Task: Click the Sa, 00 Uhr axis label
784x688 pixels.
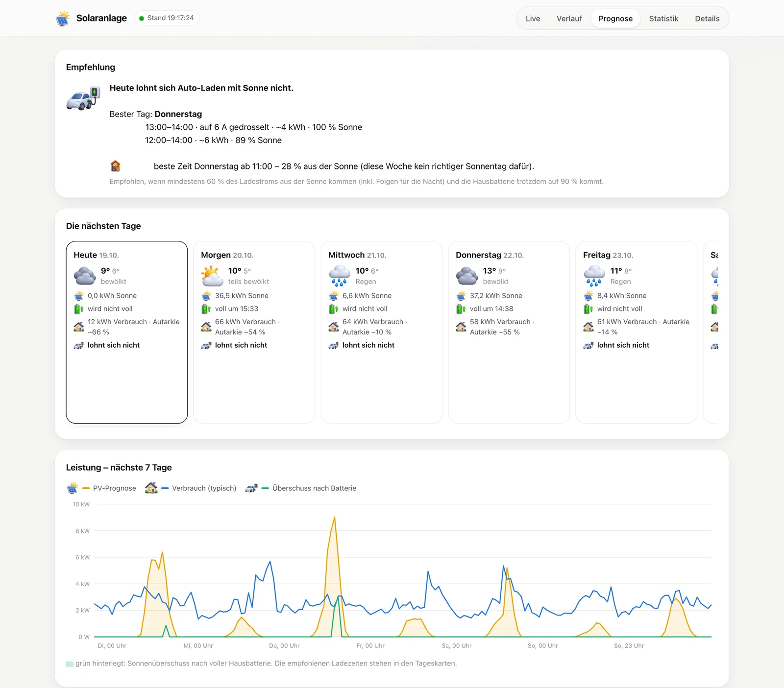Action: click(457, 646)
